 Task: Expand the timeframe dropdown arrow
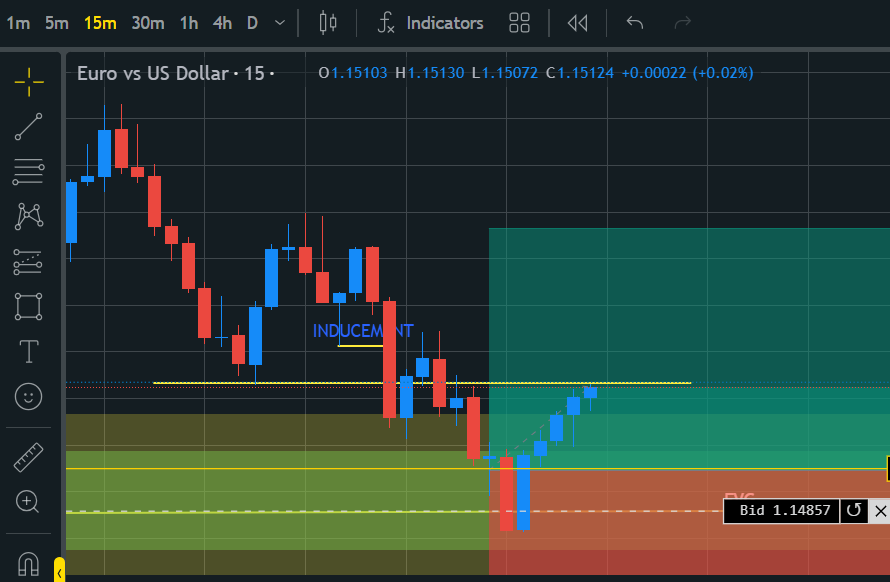coord(279,23)
